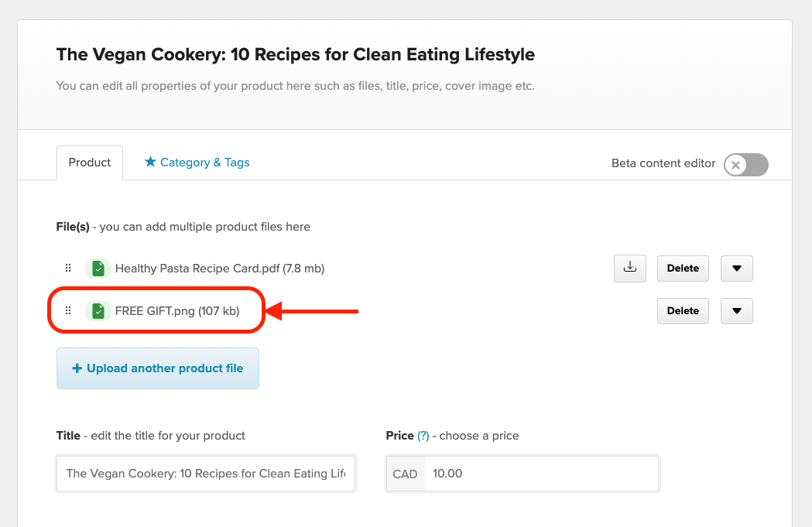
Task: Click the drag handle beside FREE GIFT.png
Action: (68, 310)
